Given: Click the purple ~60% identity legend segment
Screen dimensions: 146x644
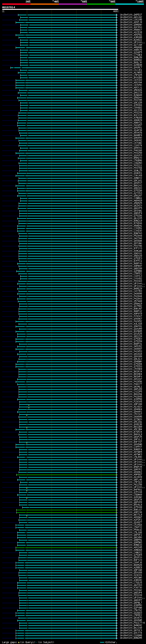Looking at the screenshot, I should coord(73,4).
